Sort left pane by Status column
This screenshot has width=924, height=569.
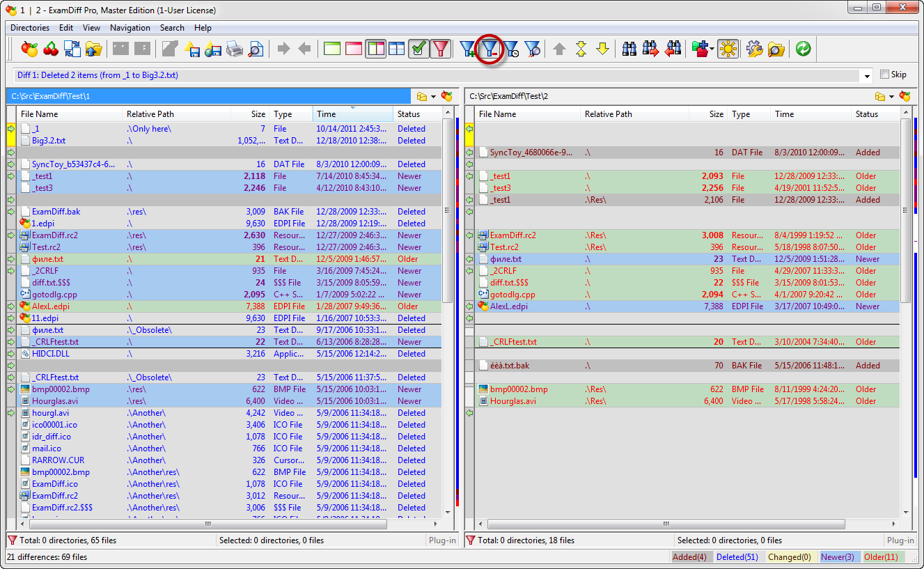pos(418,114)
